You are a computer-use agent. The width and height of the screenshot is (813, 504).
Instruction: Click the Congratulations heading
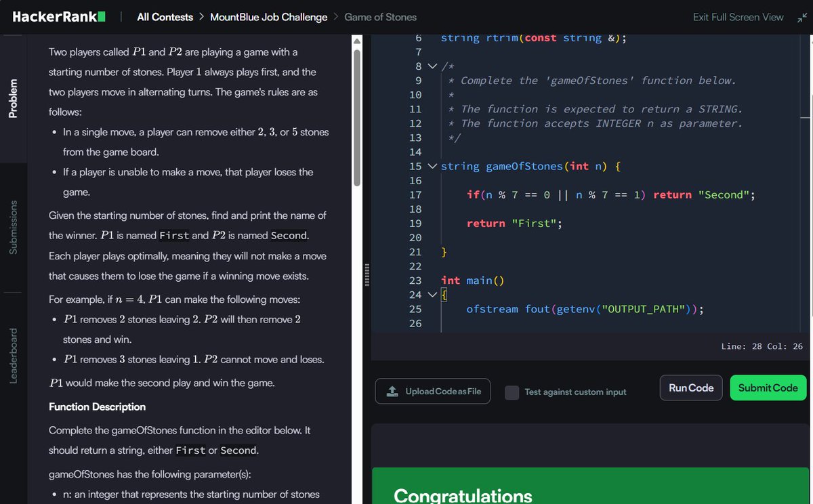pyautogui.click(x=463, y=495)
